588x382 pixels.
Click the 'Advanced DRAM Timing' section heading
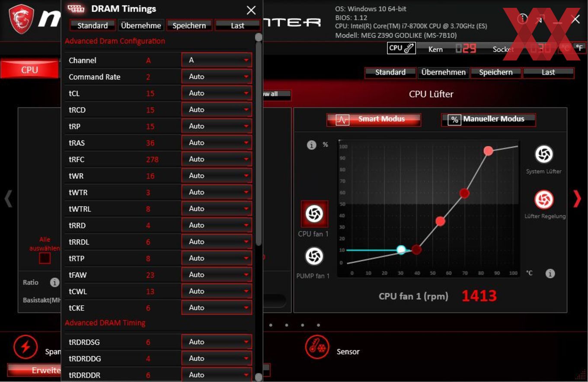(105, 323)
